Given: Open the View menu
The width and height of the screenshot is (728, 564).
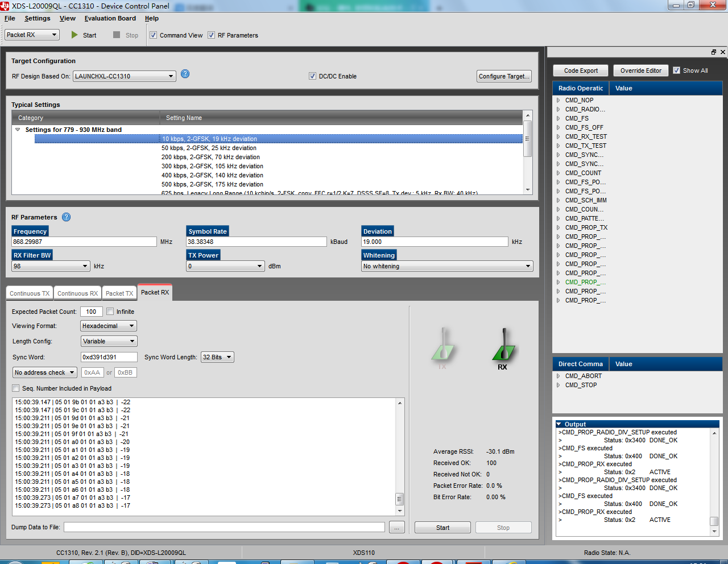Looking at the screenshot, I should 68,18.
